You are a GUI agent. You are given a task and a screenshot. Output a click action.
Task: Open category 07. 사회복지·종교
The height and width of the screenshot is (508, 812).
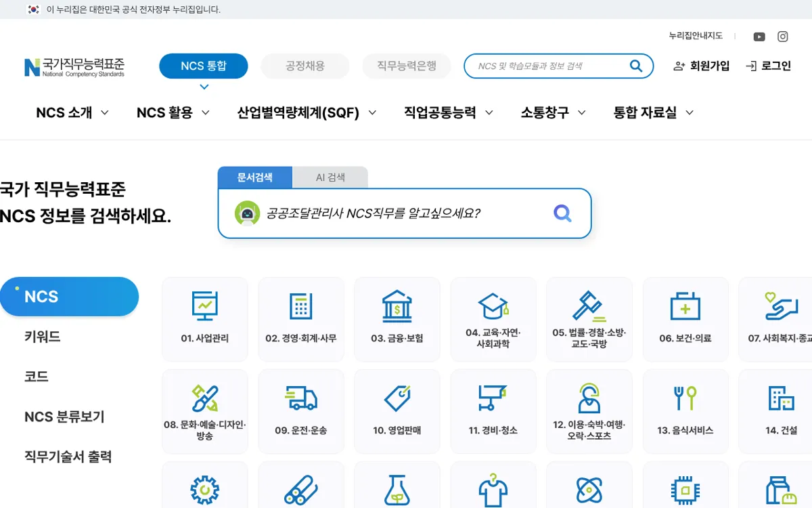(x=775, y=319)
